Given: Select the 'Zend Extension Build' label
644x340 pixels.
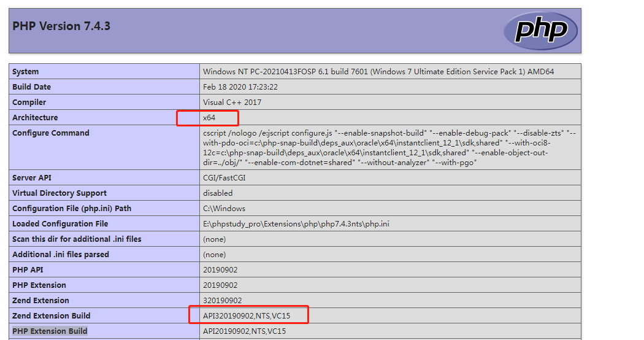Looking at the screenshot, I should (52, 315).
